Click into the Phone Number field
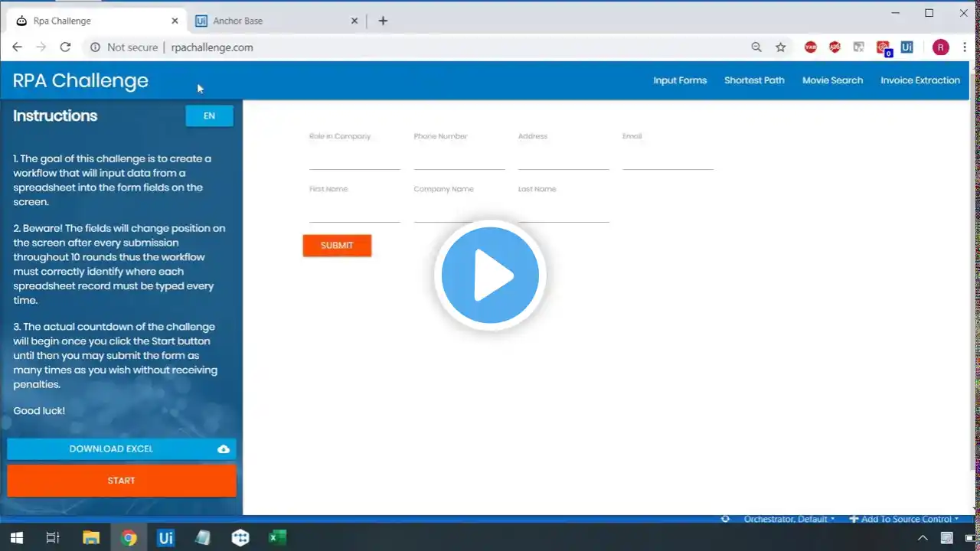980x551 pixels. 459,159
